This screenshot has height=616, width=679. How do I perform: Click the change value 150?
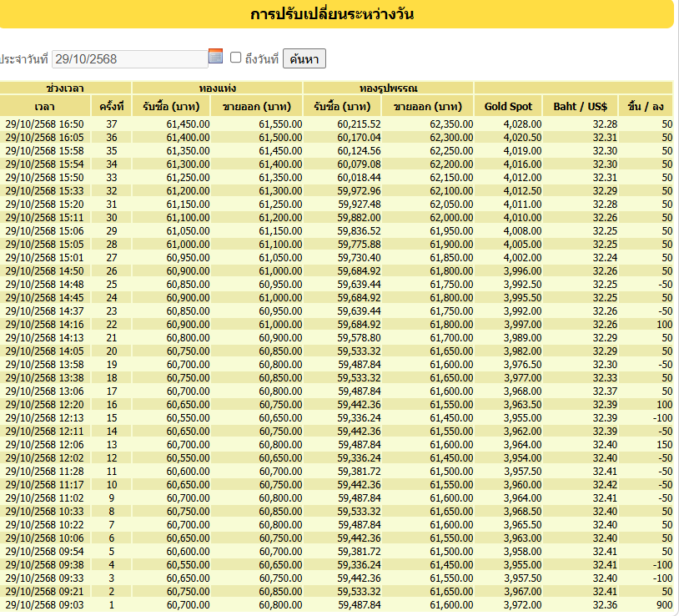[x=664, y=444]
